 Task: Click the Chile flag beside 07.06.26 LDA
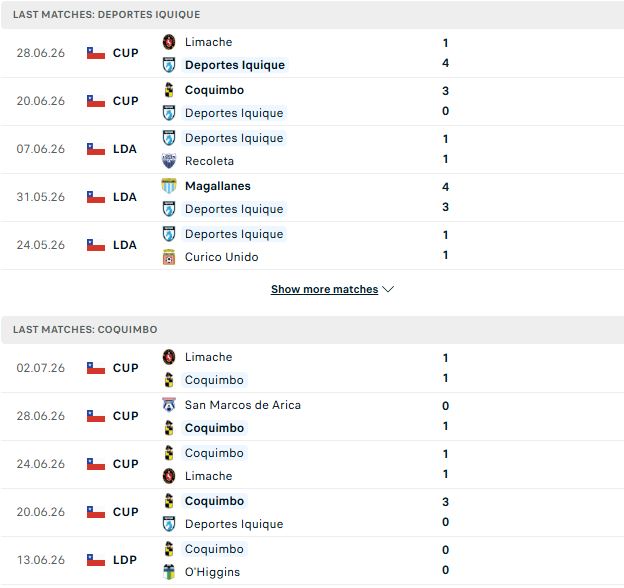(x=96, y=149)
